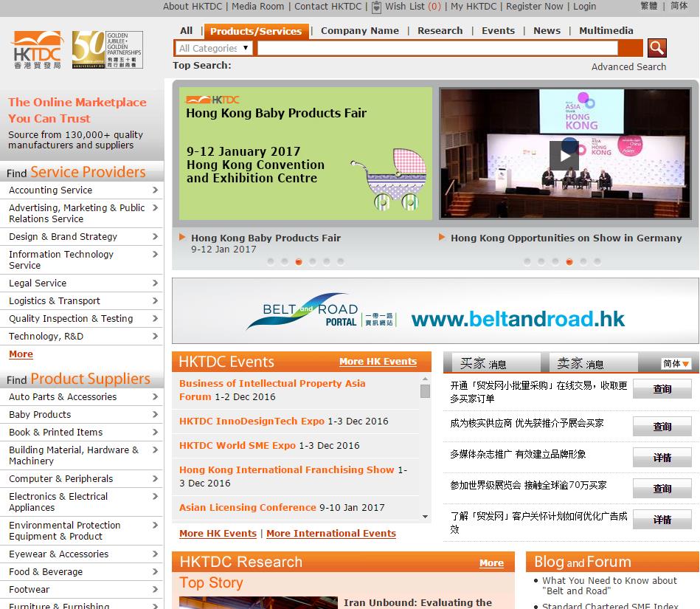
Task: Expand Footwear chevron arrow
Action: [x=155, y=589]
